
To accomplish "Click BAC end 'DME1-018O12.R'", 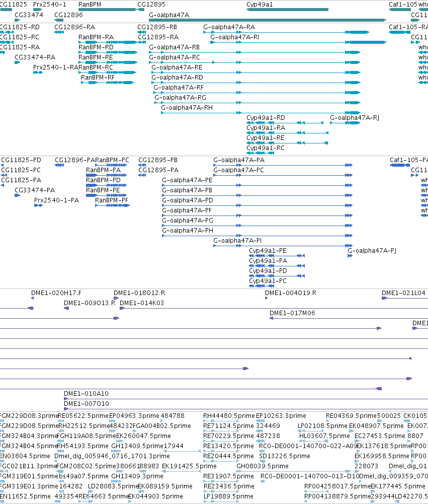I will tap(139, 293).
